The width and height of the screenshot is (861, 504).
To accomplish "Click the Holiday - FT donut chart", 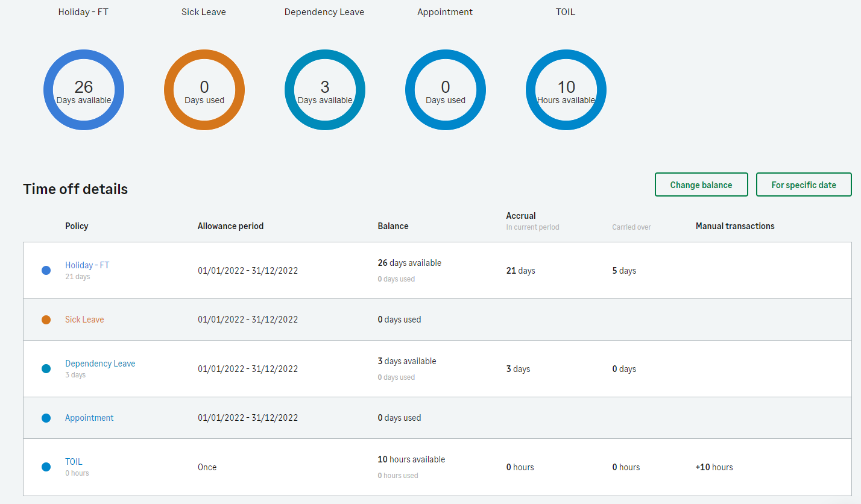I will pyautogui.click(x=84, y=90).
